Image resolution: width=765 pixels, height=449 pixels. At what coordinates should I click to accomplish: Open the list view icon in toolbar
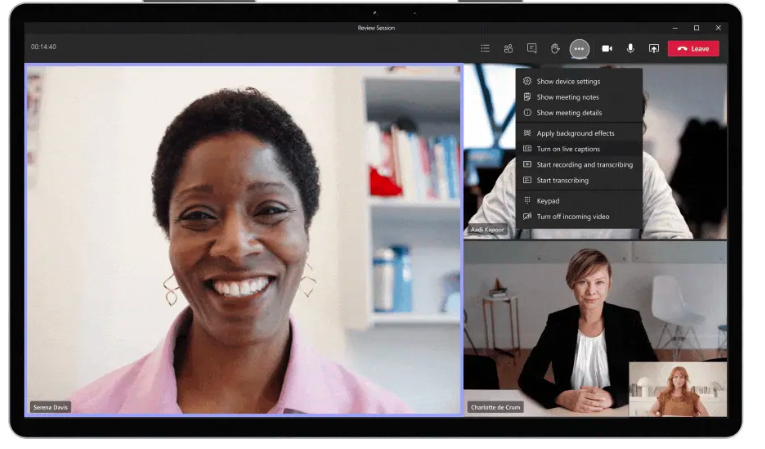(485, 48)
